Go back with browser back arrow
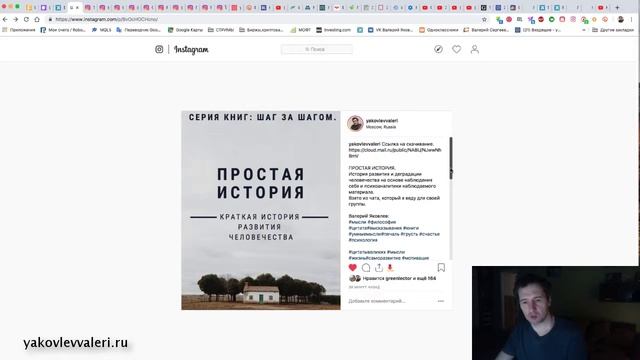The width and height of the screenshot is (640, 360). pos(5,19)
